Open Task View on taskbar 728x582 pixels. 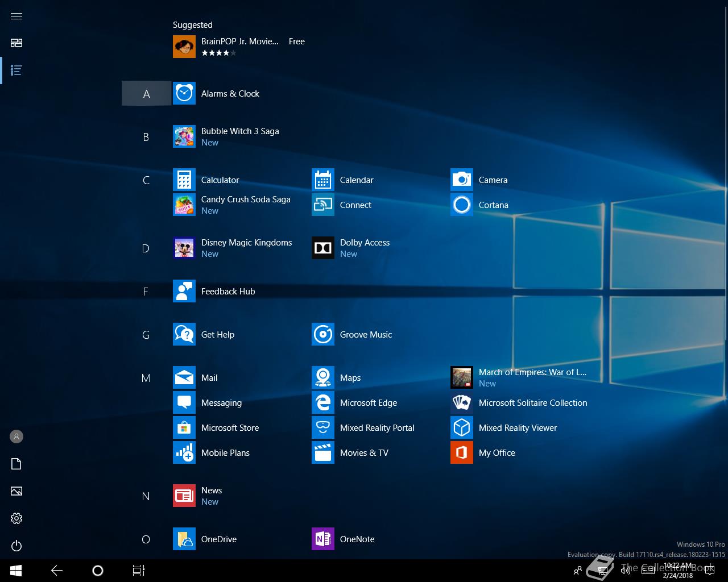coord(139,570)
